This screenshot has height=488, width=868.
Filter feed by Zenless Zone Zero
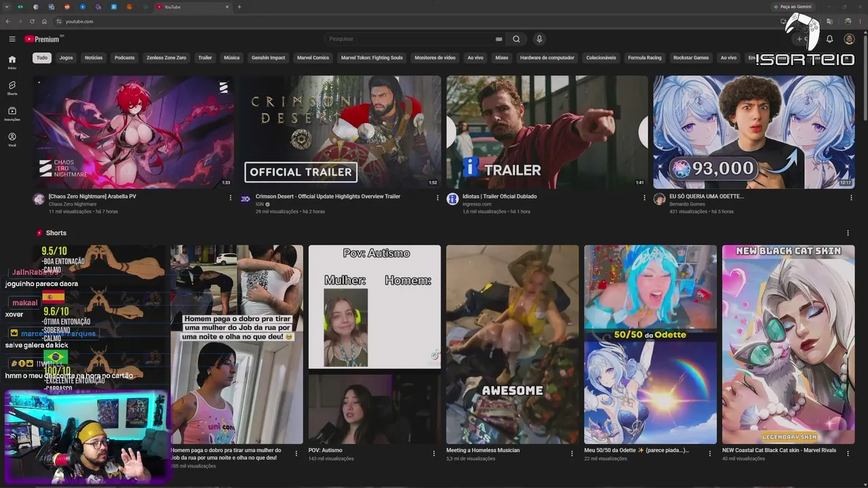(166, 58)
